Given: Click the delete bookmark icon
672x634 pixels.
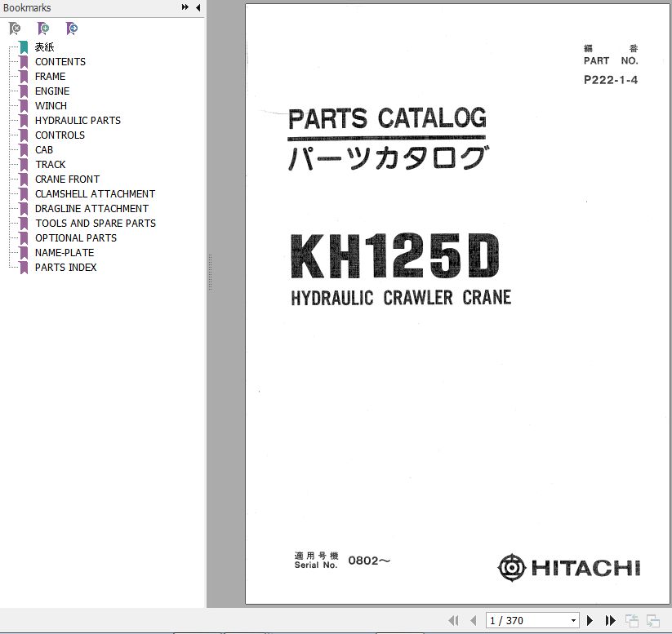Looking at the screenshot, I should (15, 29).
